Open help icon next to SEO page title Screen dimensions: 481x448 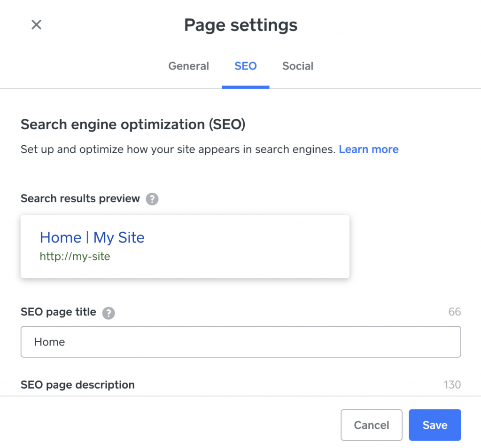[109, 313]
